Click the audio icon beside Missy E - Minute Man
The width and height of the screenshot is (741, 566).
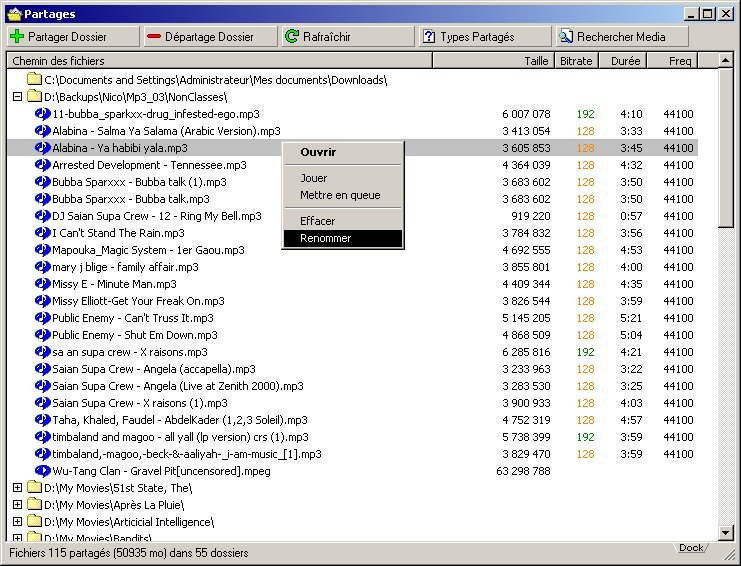42,284
